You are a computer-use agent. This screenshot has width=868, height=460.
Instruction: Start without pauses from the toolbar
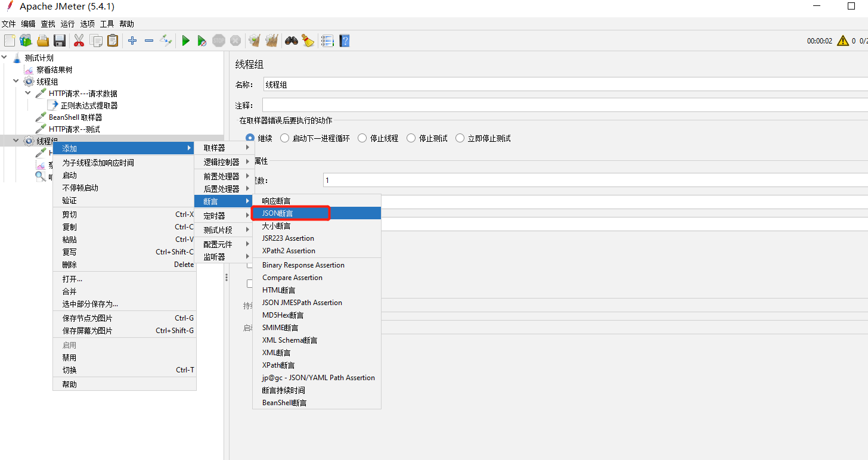[202, 41]
